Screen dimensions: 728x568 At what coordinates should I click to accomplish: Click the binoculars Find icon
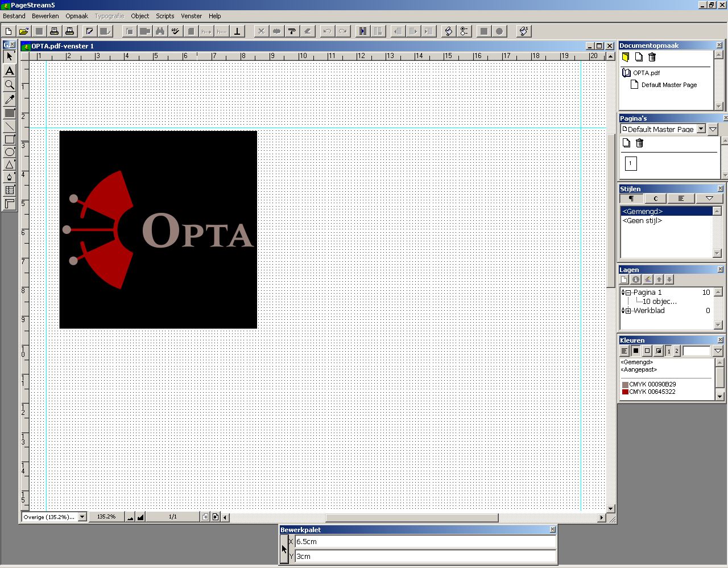click(160, 31)
